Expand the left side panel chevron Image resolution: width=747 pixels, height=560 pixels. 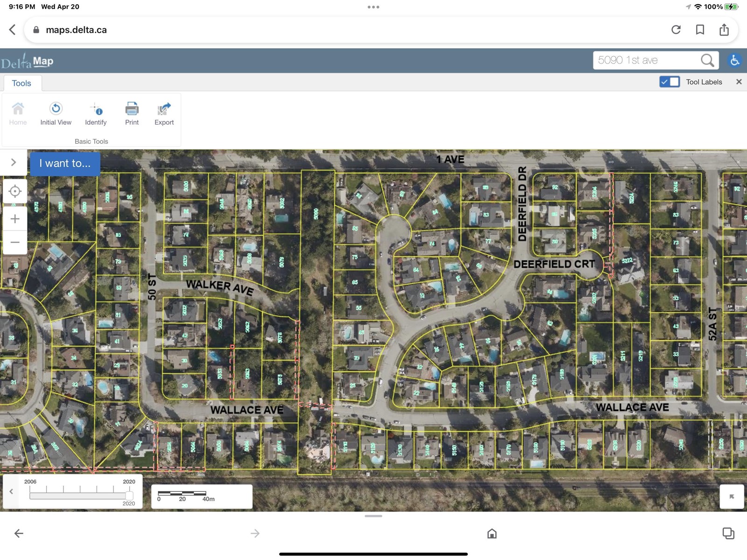pyautogui.click(x=14, y=162)
